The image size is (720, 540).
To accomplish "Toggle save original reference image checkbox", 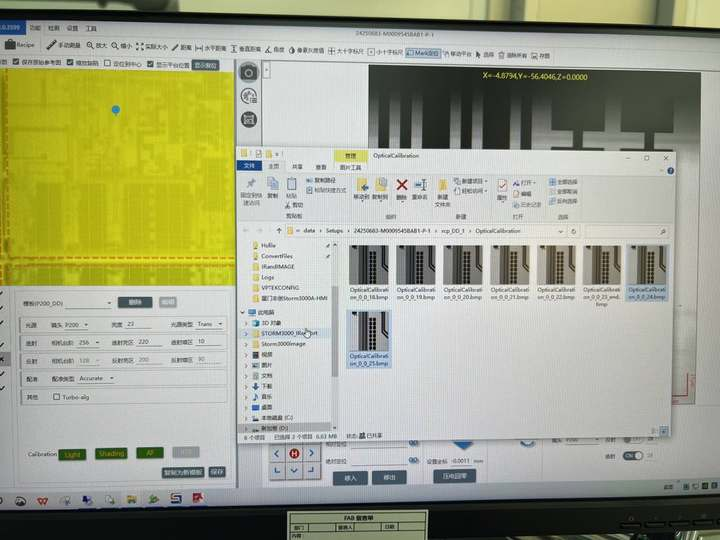I will pyautogui.click(x=16, y=61).
